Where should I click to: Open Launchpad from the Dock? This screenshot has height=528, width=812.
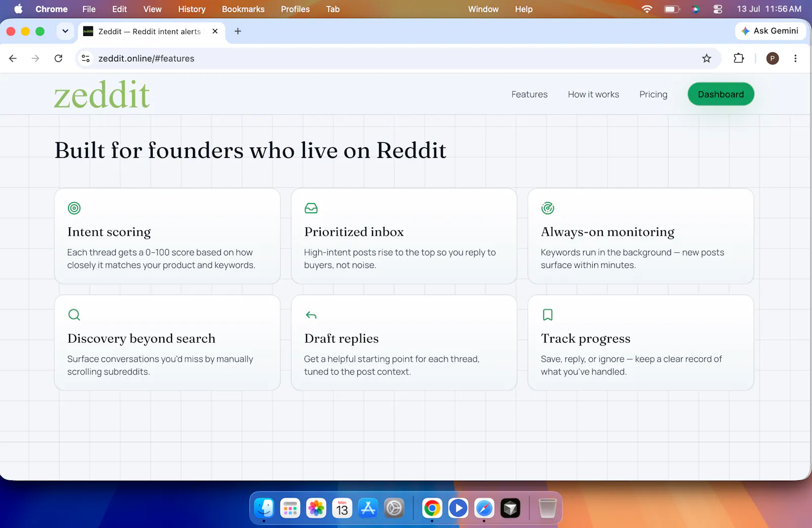point(290,508)
